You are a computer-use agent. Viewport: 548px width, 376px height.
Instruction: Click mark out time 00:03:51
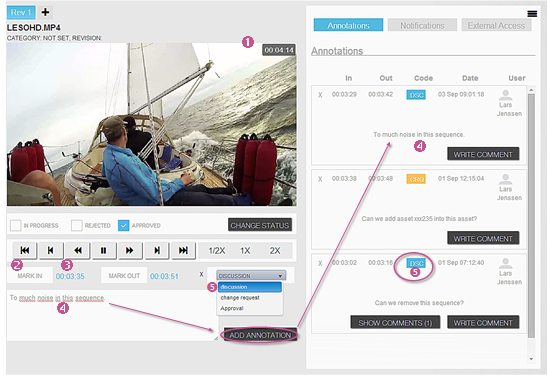tap(164, 276)
